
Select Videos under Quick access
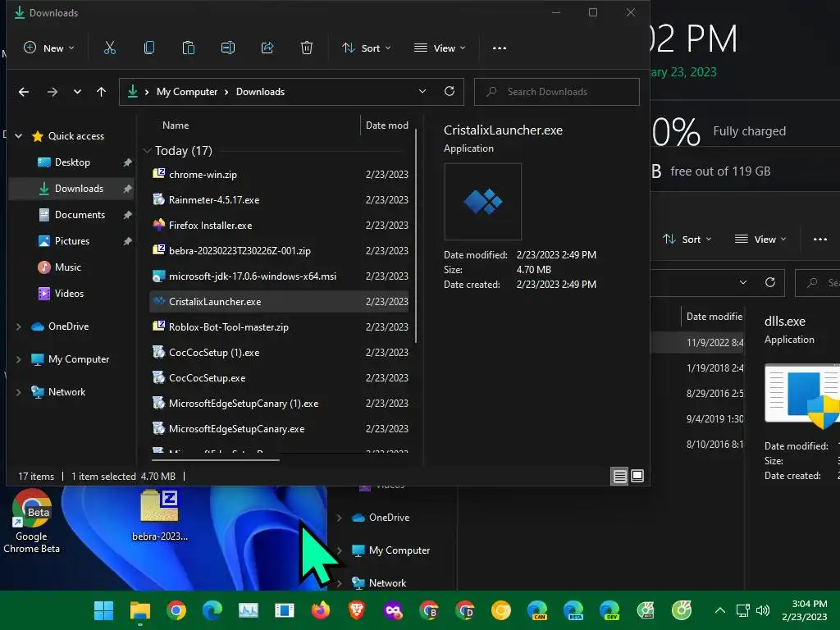(x=69, y=294)
